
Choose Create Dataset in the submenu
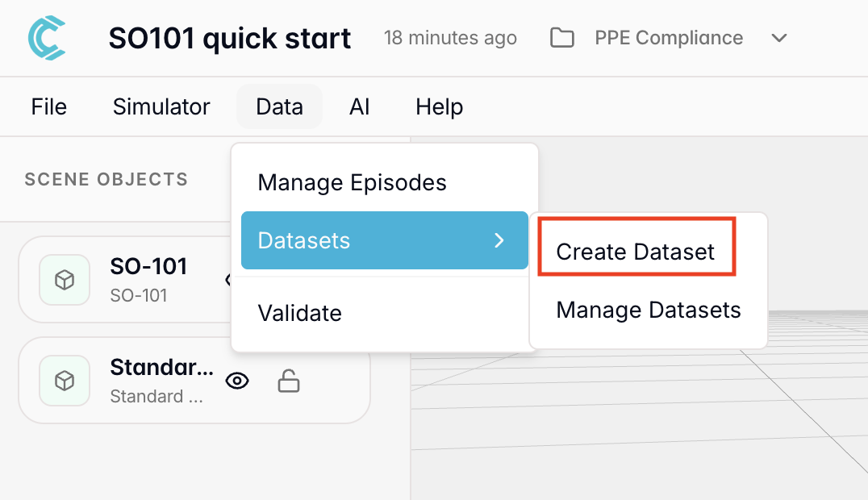coord(636,252)
